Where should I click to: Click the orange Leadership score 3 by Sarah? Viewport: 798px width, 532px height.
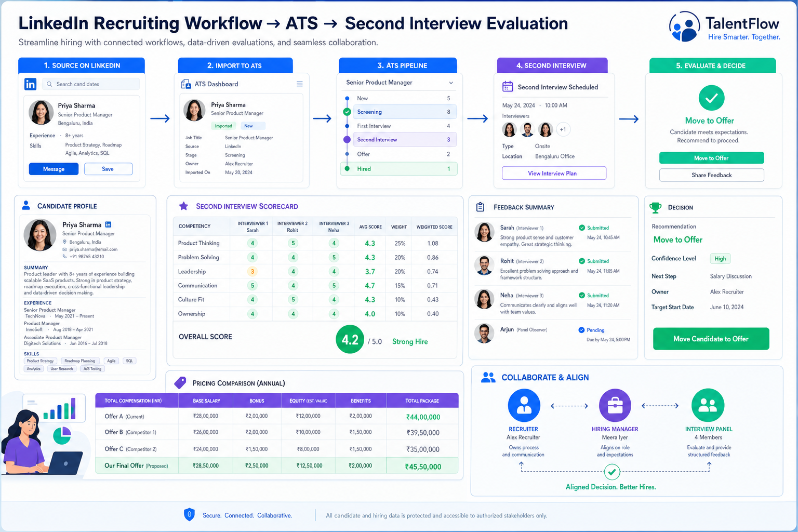[x=252, y=271]
